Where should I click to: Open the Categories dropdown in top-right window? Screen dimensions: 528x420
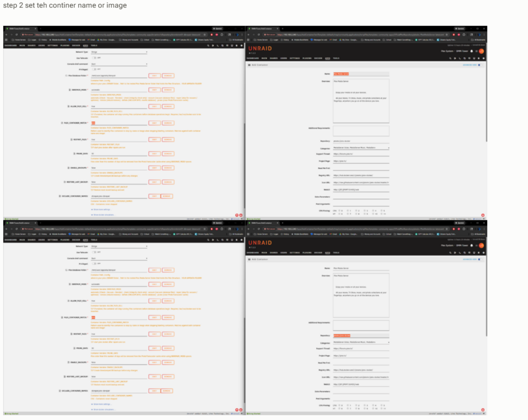361,148
